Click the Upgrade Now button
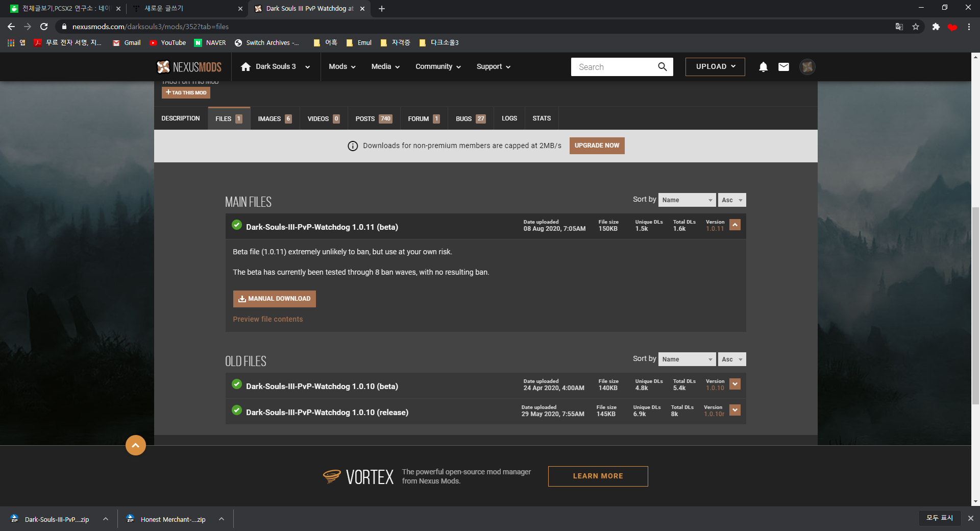The image size is (980, 531). (x=597, y=146)
